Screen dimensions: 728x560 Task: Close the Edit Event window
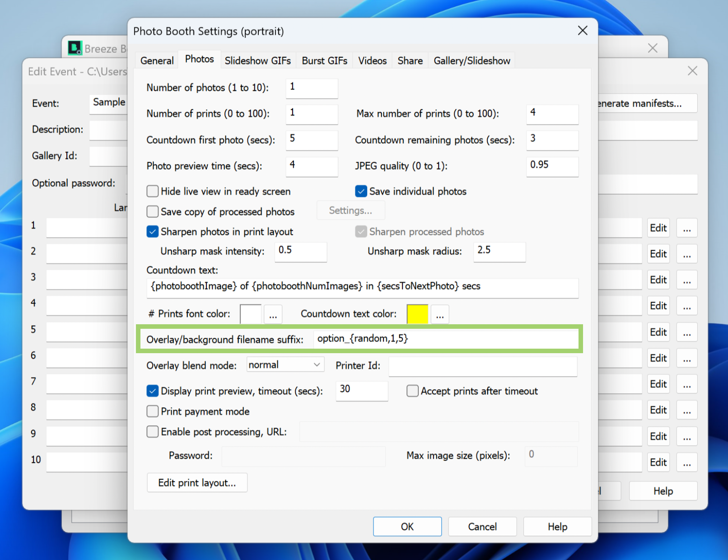tap(692, 71)
